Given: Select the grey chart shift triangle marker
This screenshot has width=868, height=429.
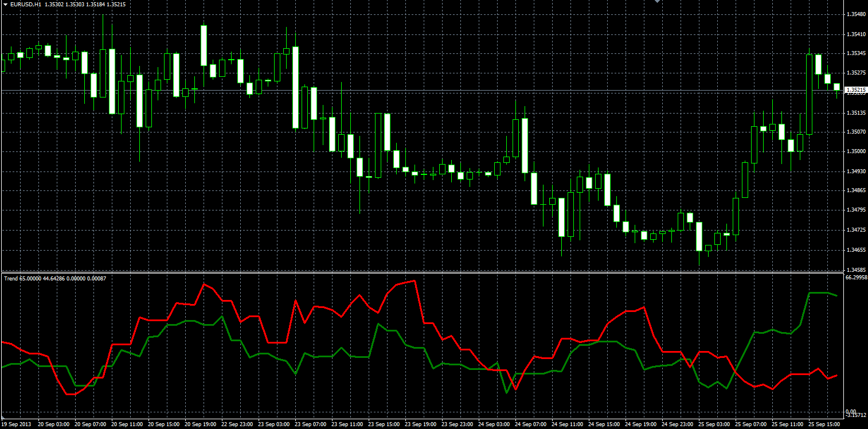Looking at the screenshot, I should pyautogui.click(x=657, y=2).
